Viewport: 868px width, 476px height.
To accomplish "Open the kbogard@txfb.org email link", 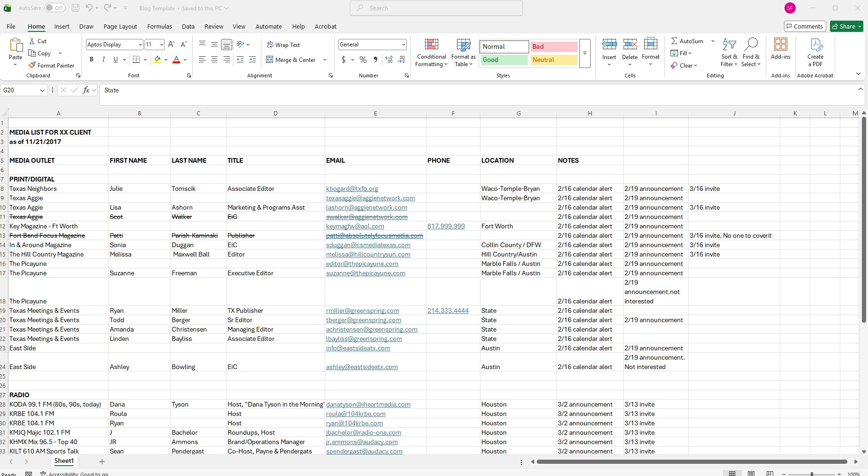I will (x=352, y=189).
